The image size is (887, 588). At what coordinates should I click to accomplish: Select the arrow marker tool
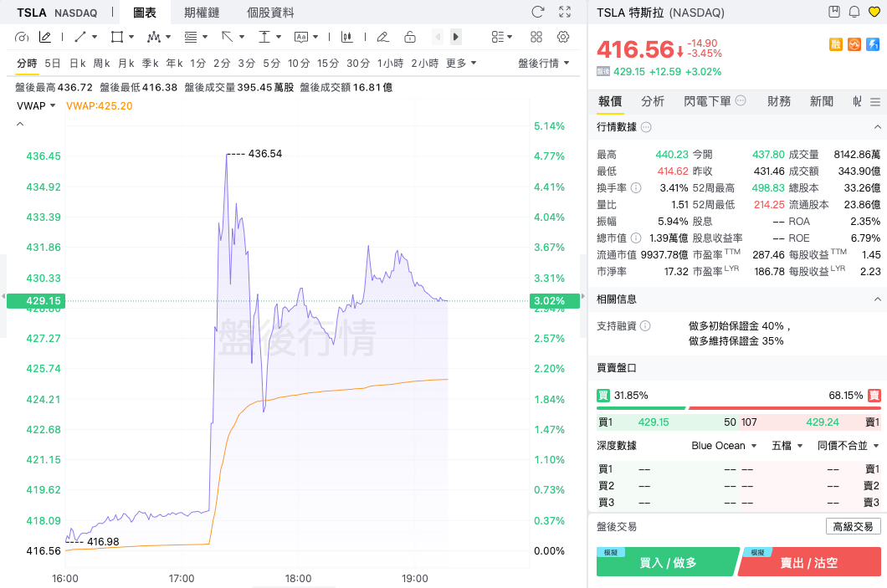click(228, 38)
